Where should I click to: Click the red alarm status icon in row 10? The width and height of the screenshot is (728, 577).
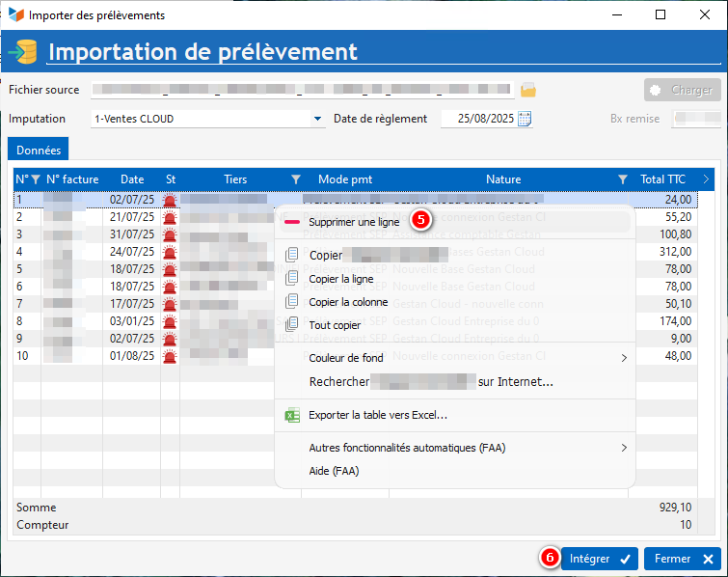[170, 357]
